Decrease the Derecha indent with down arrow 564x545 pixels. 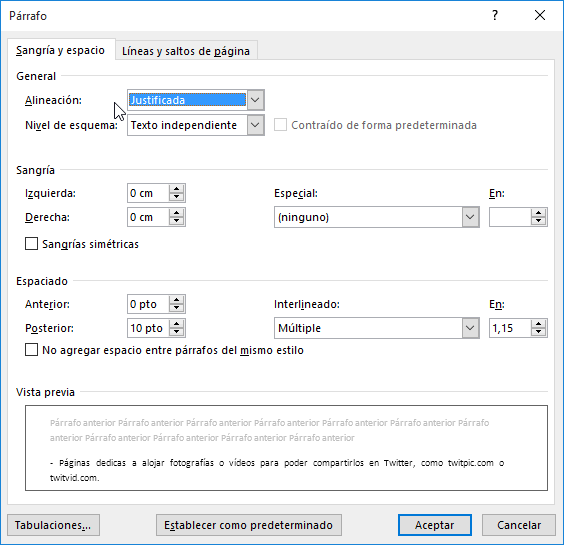pos(177,221)
